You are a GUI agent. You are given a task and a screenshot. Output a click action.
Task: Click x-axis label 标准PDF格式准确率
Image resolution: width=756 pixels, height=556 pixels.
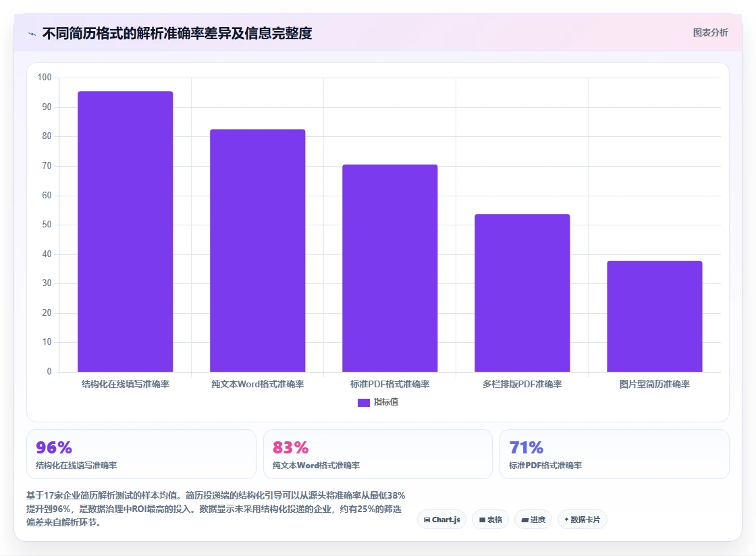pos(390,384)
